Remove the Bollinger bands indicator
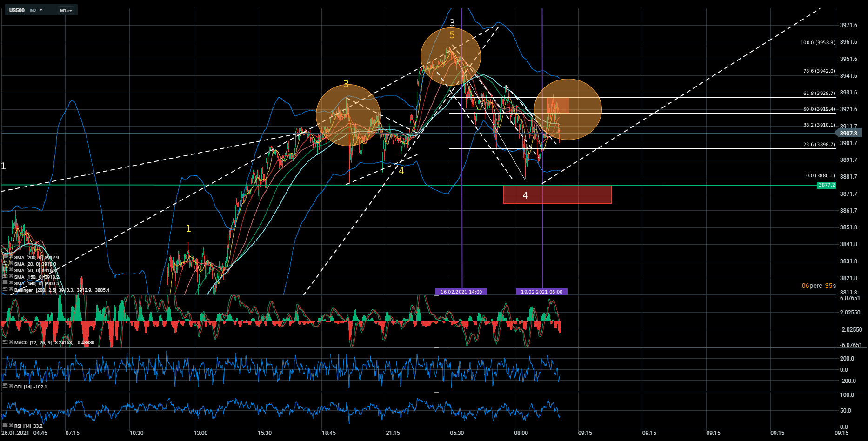 (x=11, y=289)
